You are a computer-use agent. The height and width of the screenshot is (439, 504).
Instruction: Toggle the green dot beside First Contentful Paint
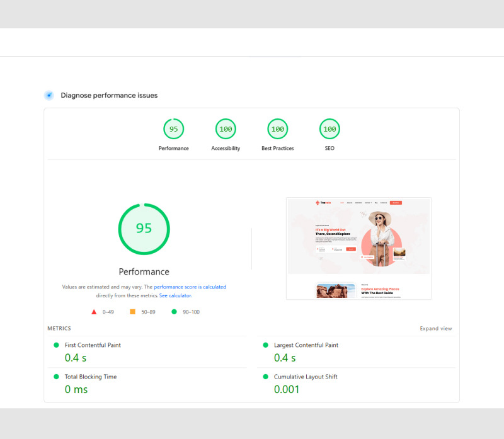[x=56, y=345]
